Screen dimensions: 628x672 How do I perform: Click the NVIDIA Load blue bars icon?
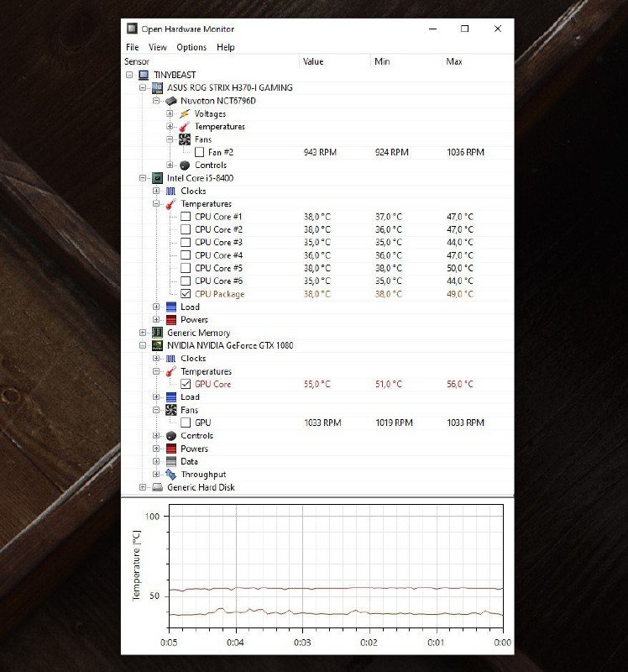171,397
